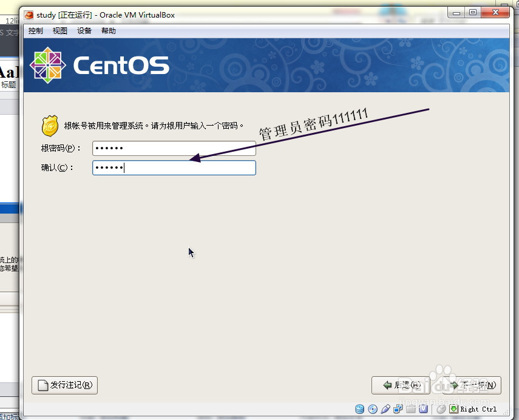Open the 视图 menu

click(60, 31)
